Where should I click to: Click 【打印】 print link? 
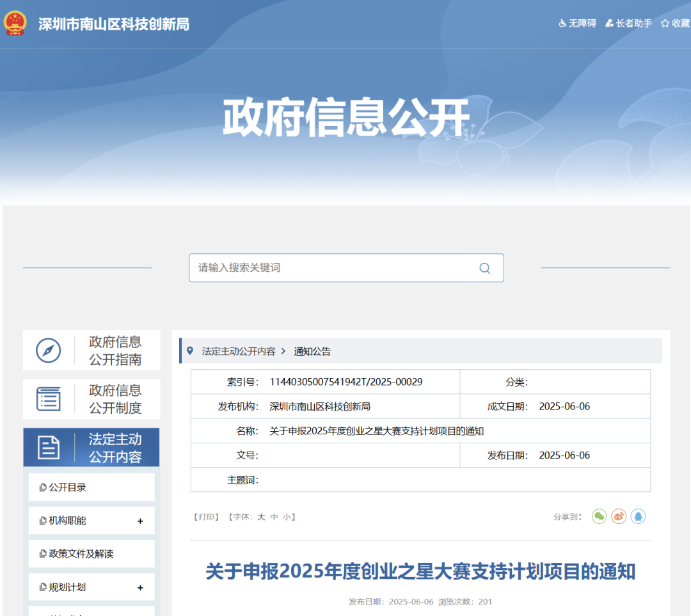pos(207,517)
